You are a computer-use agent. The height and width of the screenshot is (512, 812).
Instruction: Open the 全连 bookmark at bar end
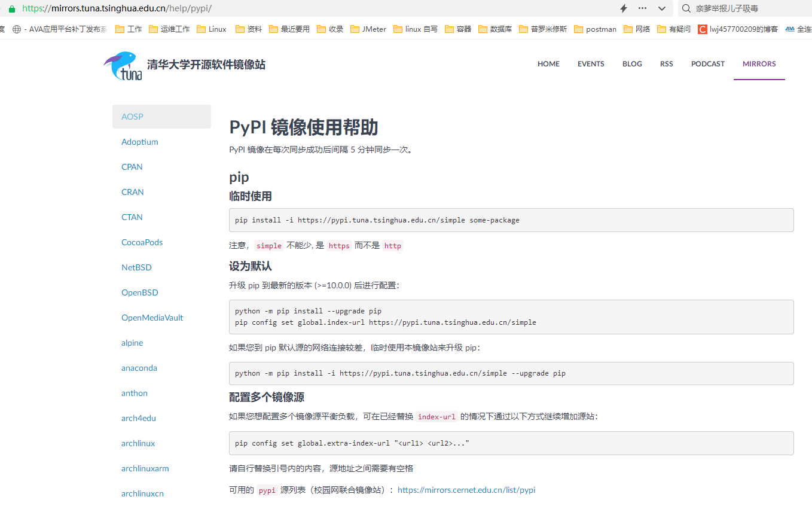[798, 29]
